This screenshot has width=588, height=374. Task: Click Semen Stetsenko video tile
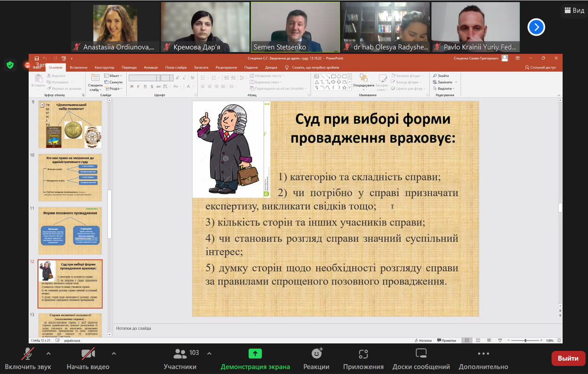point(295,26)
